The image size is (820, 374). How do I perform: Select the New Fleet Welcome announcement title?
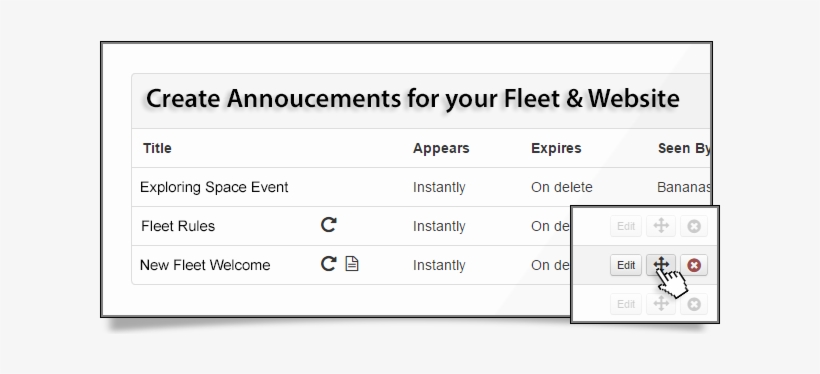(205, 265)
